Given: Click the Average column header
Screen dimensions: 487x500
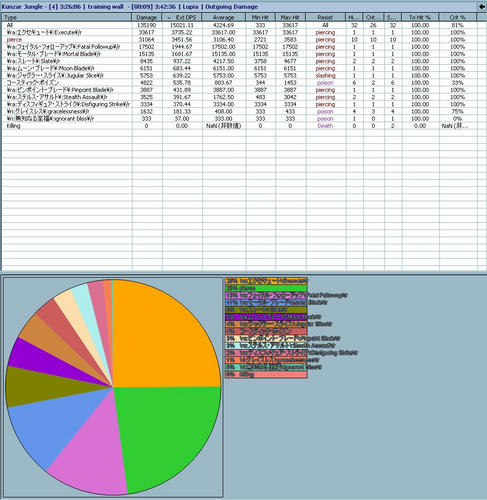Looking at the screenshot, I should [x=224, y=17].
